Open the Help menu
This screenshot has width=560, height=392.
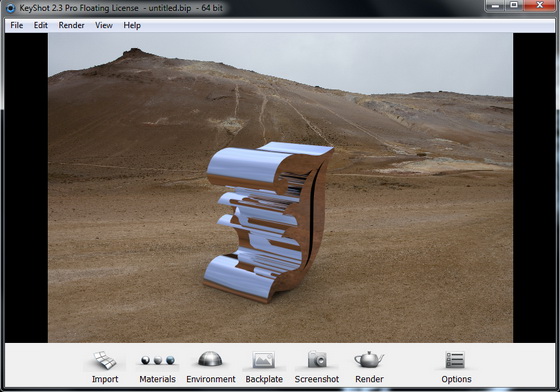click(132, 25)
